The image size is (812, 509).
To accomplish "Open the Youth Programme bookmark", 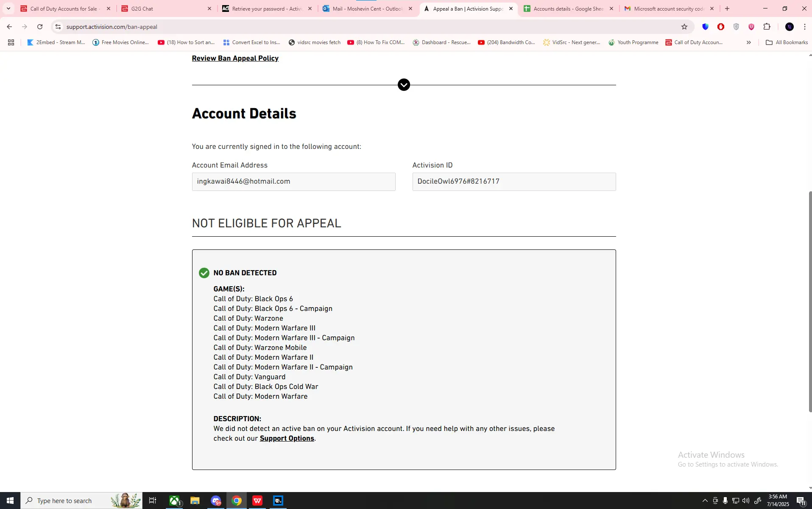I will [x=633, y=42].
